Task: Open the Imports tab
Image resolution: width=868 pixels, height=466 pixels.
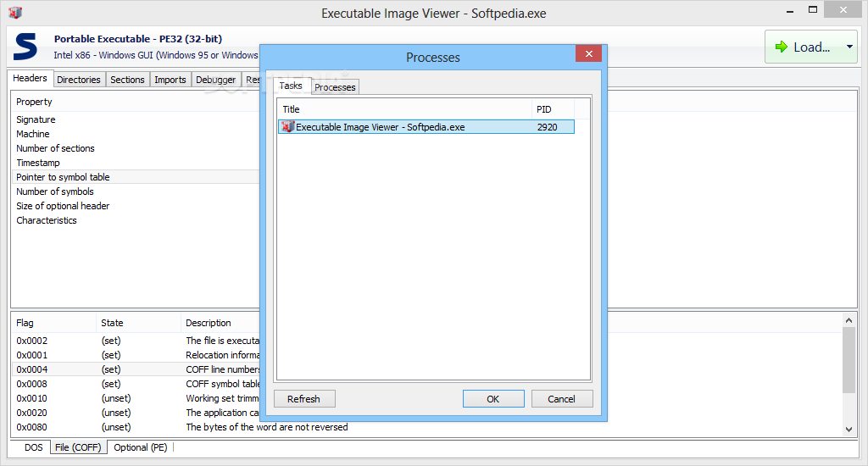Action: coord(170,80)
